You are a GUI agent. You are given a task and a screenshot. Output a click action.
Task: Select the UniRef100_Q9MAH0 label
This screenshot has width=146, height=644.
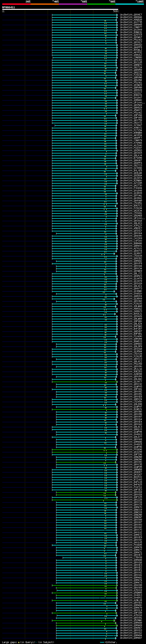click(131, 100)
